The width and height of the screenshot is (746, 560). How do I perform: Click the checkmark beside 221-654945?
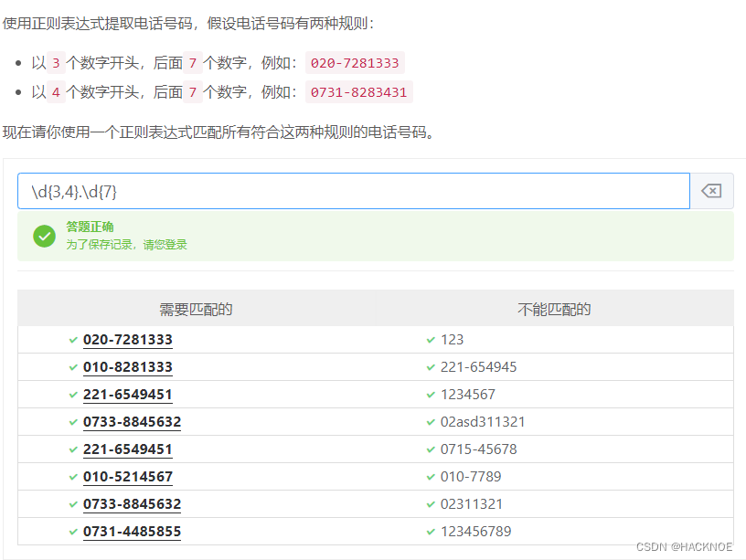[431, 367]
